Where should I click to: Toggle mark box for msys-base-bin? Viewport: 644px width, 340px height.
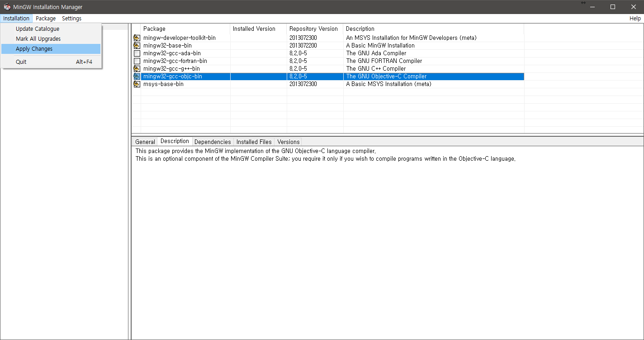coord(137,84)
